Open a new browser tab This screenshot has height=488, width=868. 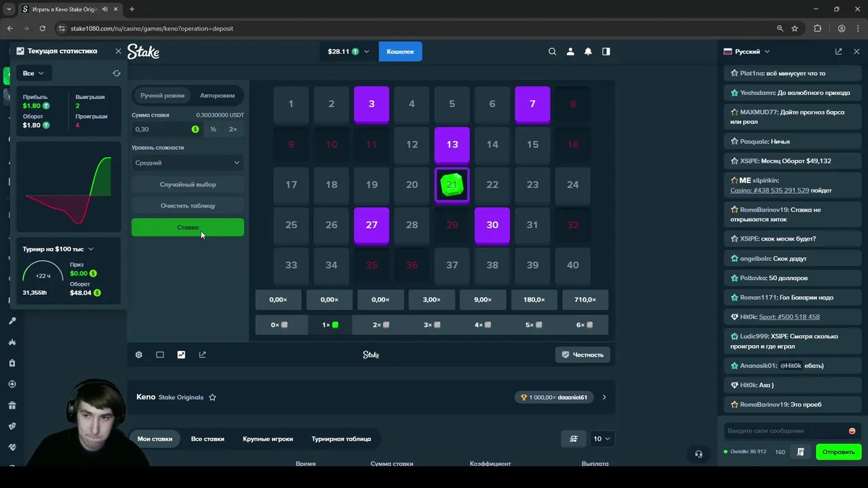[132, 9]
